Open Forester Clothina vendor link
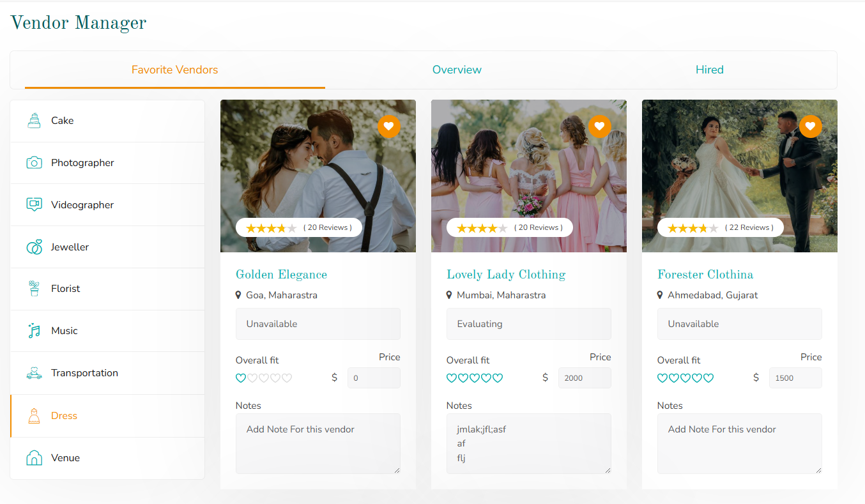 (705, 275)
